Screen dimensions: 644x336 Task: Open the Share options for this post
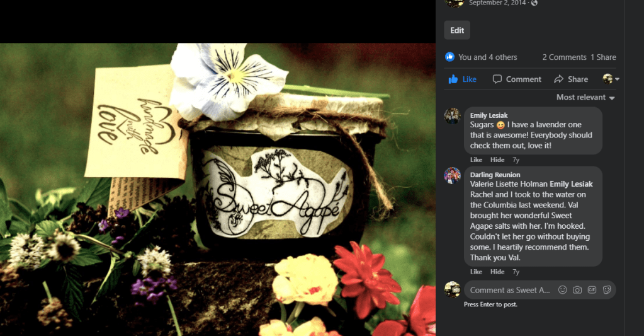pyautogui.click(x=571, y=79)
